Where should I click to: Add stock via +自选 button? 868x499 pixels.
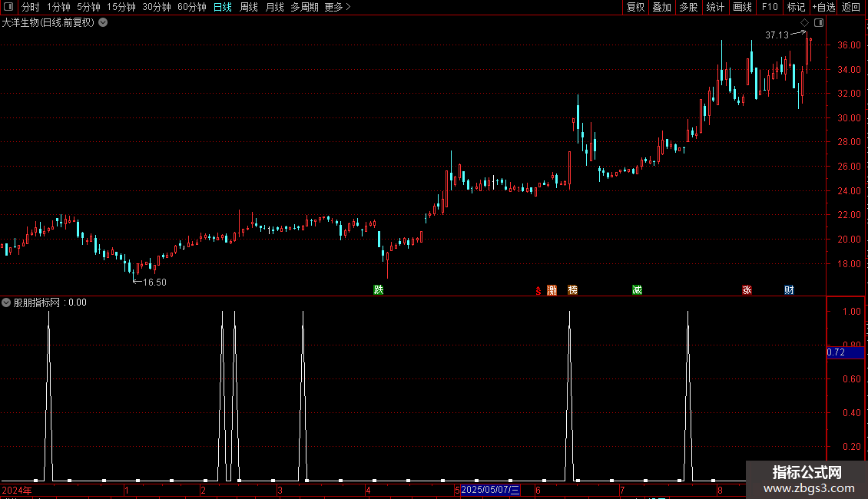tap(823, 7)
